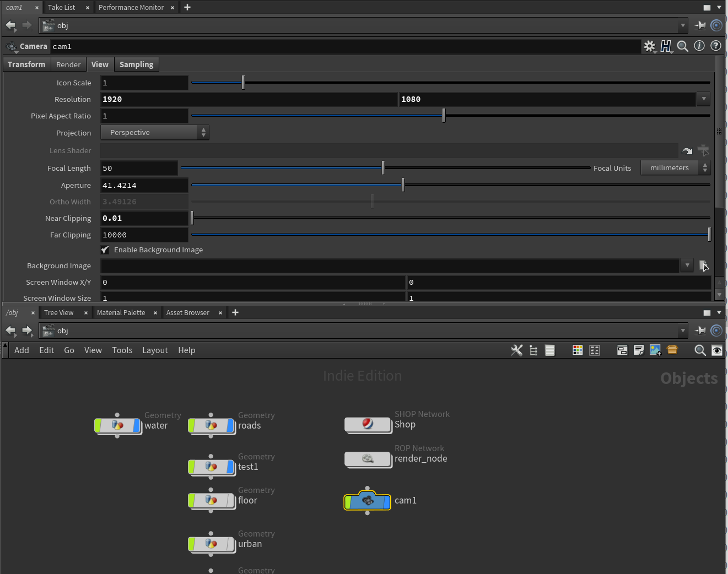Click Aperture slider handle
Image resolution: width=728 pixels, height=574 pixels.
[x=403, y=185]
